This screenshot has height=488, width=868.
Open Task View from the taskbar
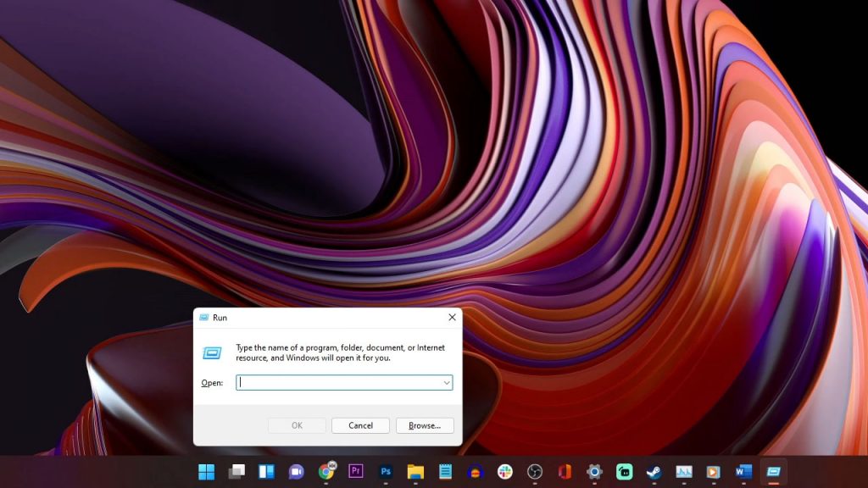(236, 471)
